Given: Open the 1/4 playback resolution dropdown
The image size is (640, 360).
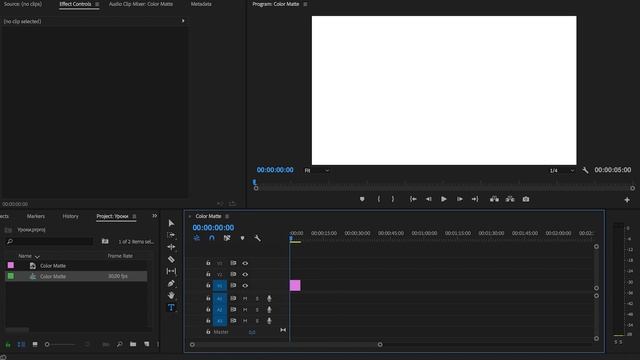Looking at the screenshot, I should pyautogui.click(x=562, y=170).
